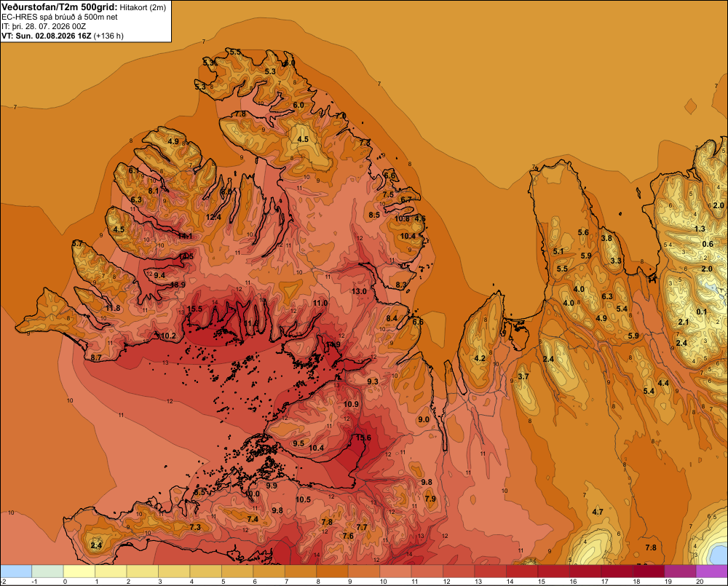
Task: Select the legend swatch between 7 and 8
Action: pyautogui.click(x=301, y=571)
